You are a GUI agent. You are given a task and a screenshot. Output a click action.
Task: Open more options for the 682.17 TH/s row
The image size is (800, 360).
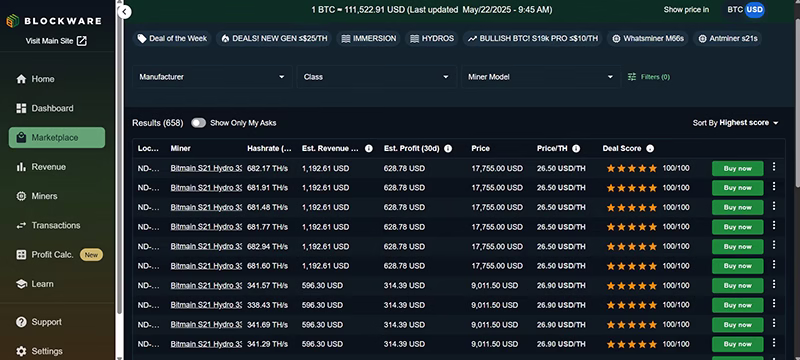773,167
